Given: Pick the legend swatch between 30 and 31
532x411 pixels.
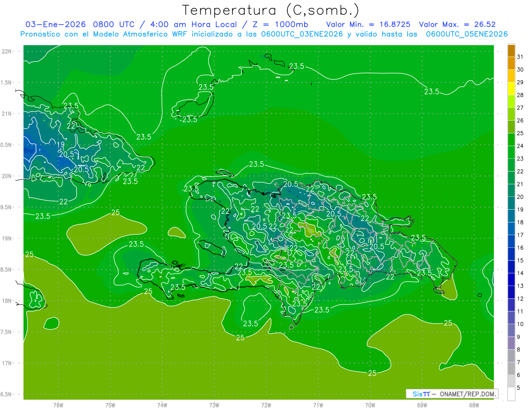Looking at the screenshot, I should [511, 63].
